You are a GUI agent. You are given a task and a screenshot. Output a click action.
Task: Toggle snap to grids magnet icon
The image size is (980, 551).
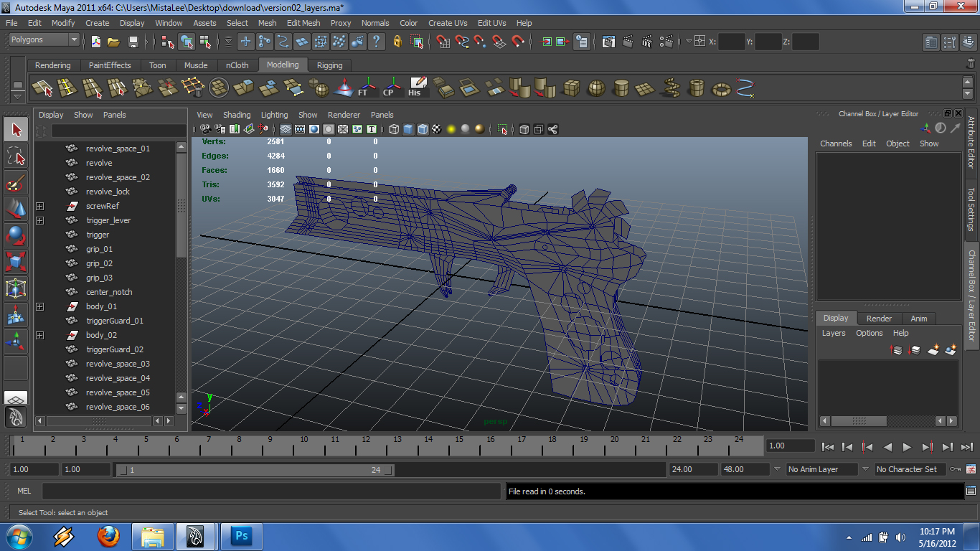pyautogui.click(x=443, y=42)
